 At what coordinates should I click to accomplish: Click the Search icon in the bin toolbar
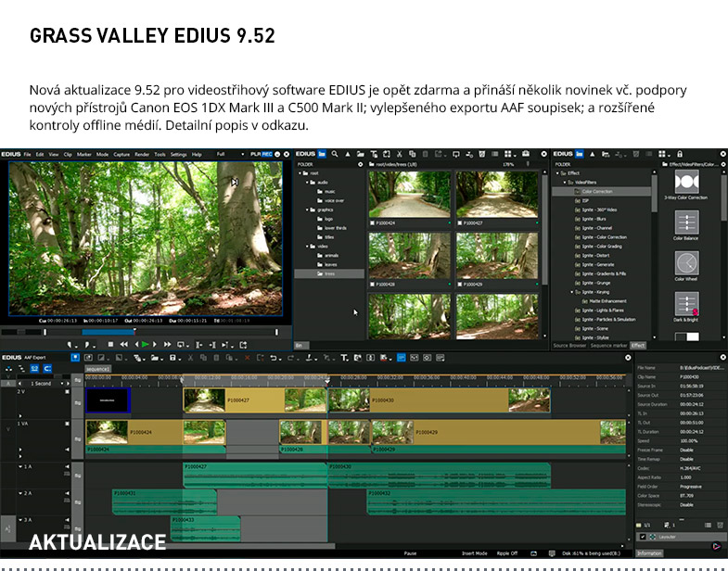tap(335, 154)
